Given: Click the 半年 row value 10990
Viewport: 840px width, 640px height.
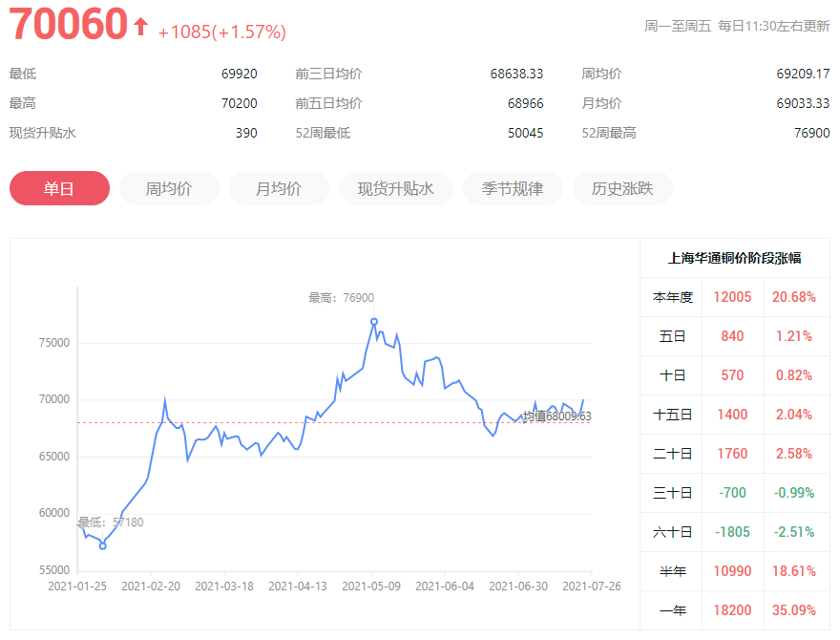Looking at the screenshot, I should [x=732, y=571].
